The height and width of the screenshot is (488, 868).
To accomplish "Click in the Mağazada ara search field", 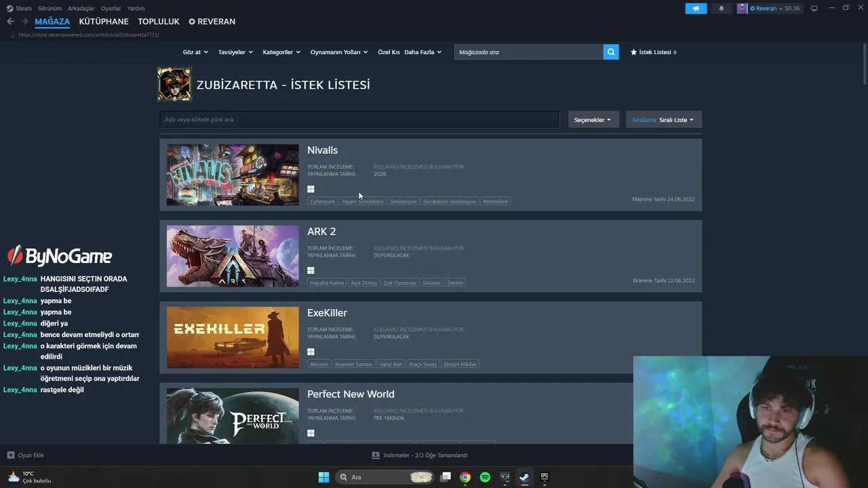I will coord(529,52).
